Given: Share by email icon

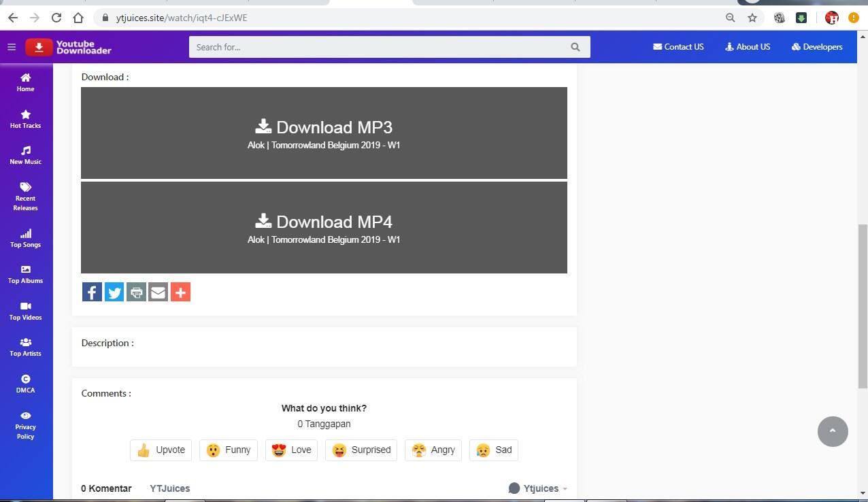Looking at the screenshot, I should [x=158, y=292].
